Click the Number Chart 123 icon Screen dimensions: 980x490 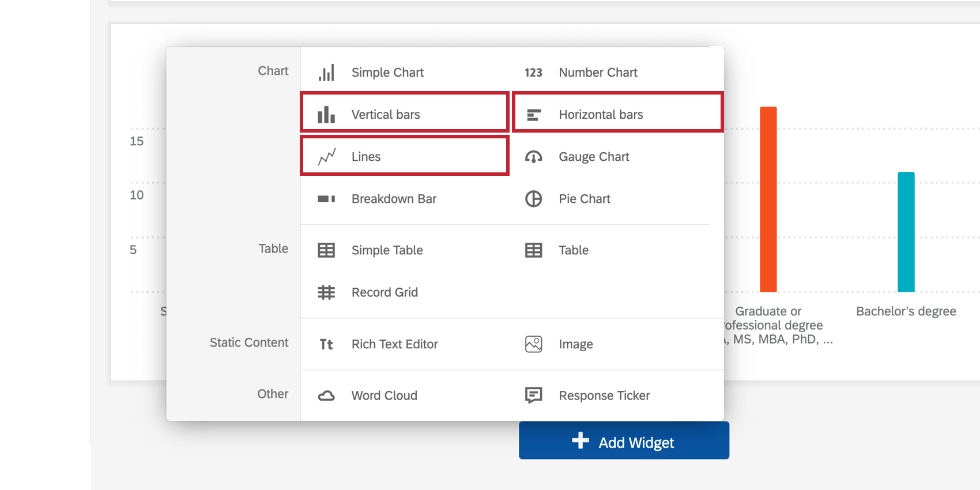pyautogui.click(x=533, y=73)
